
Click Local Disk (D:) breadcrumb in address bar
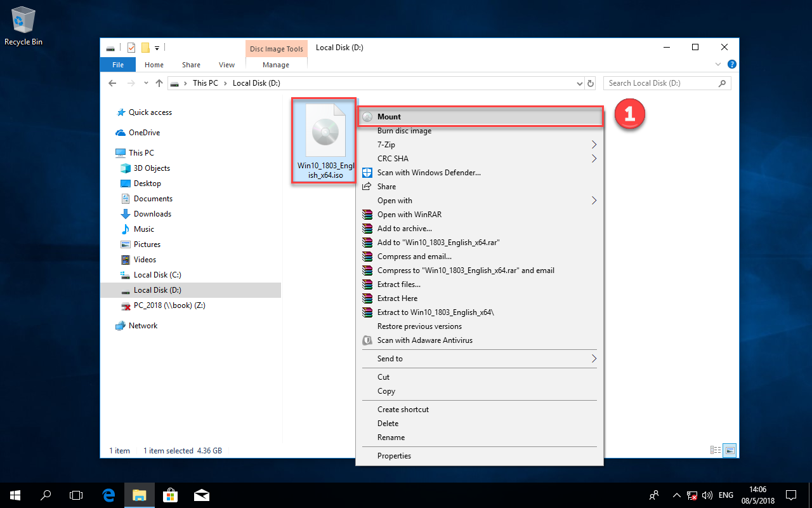(256, 83)
